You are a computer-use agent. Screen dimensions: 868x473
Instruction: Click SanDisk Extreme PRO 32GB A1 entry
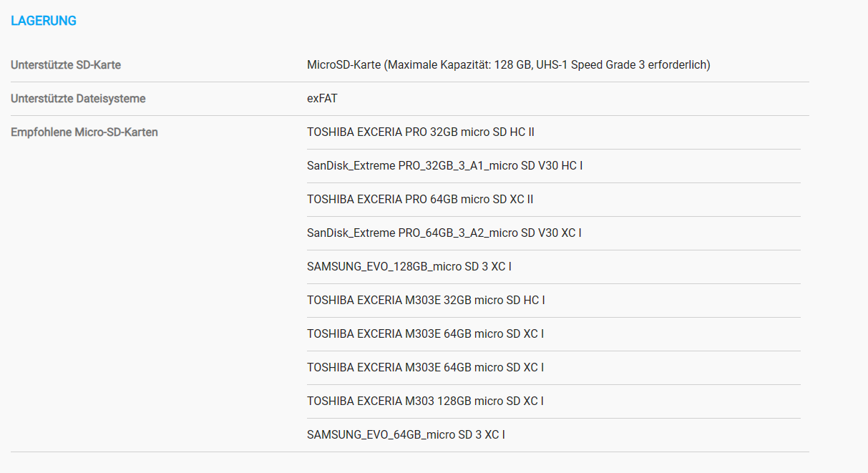pos(445,166)
